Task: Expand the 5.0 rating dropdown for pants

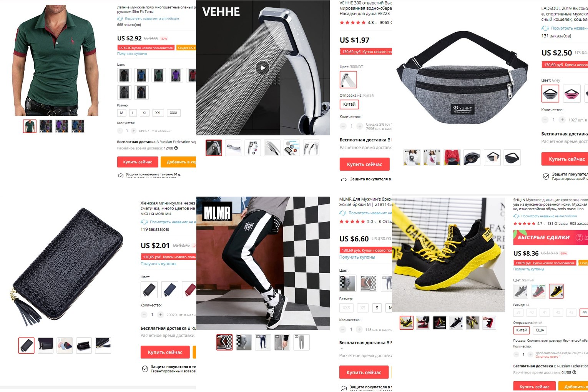Action: tap(375, 222)
